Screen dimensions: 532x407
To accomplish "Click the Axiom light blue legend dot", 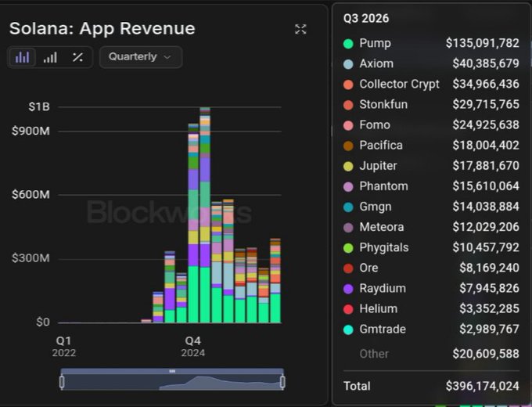I will pos(348,64).
